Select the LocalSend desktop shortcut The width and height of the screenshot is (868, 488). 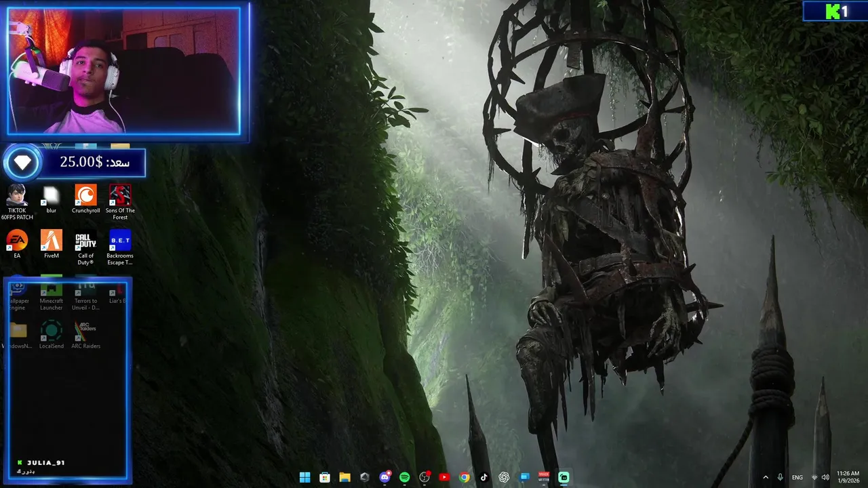click(x=52, y=335)
